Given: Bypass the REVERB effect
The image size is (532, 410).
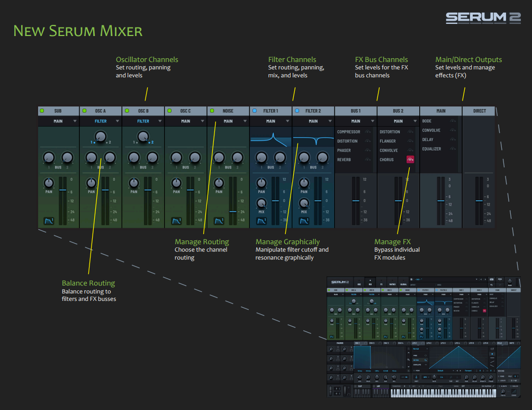Looking at the screenshot, I should tap(367, 159).
